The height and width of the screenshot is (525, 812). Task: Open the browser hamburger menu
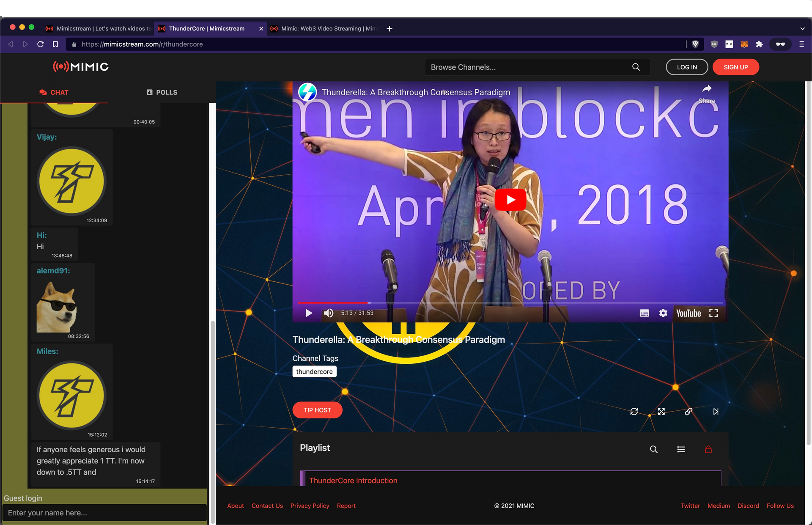click(x=801, y=44)
